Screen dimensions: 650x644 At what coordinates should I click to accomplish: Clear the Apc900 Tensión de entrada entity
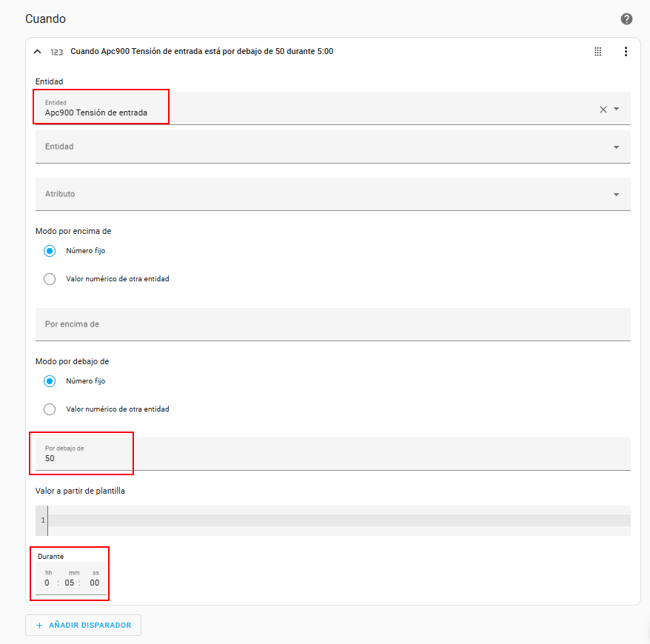tap(603, 109)
